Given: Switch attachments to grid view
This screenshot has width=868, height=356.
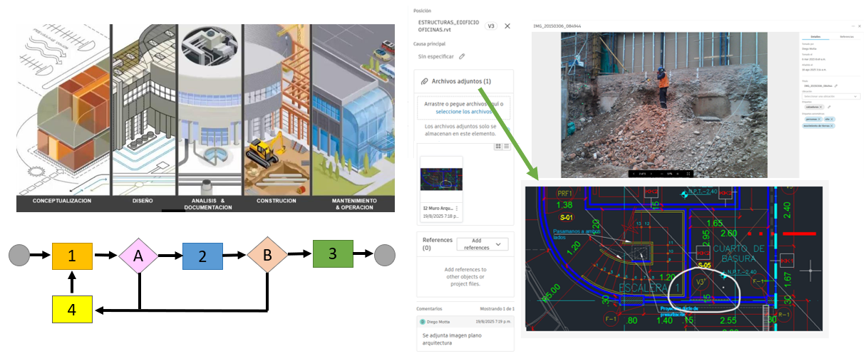Looking at the screenshot, I should click(498, 146).
